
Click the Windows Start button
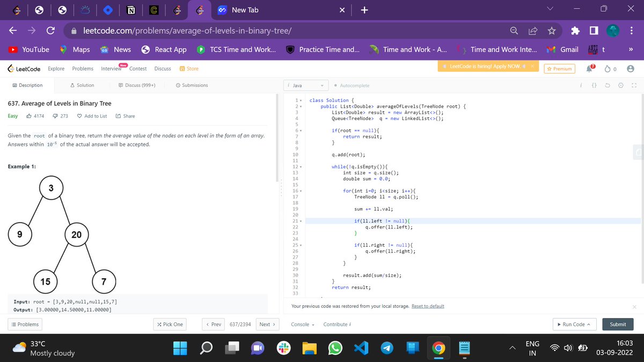[181, 348]
